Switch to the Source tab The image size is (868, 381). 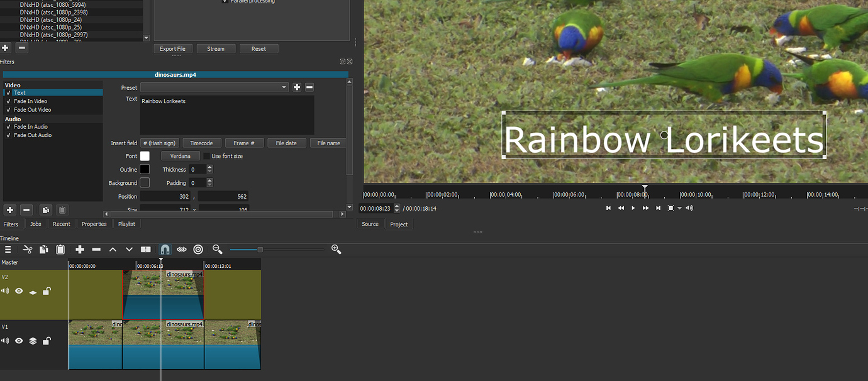pyautogui.click(x=370, y=224)
